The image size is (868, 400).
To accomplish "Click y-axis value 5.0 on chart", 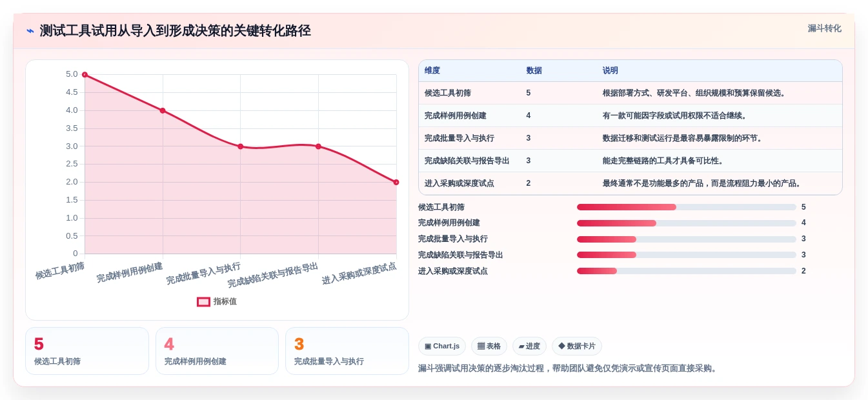I will [72, 74].
